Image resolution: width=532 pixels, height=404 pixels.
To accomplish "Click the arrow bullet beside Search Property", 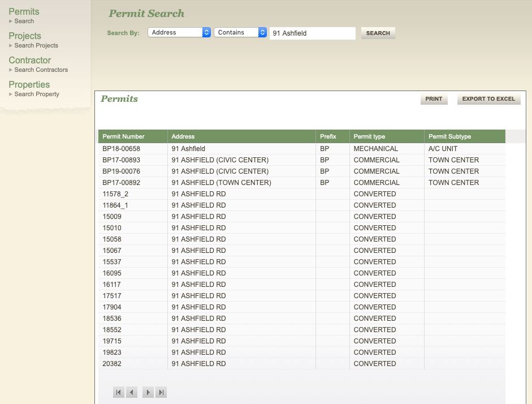I will tap(12, 94).
